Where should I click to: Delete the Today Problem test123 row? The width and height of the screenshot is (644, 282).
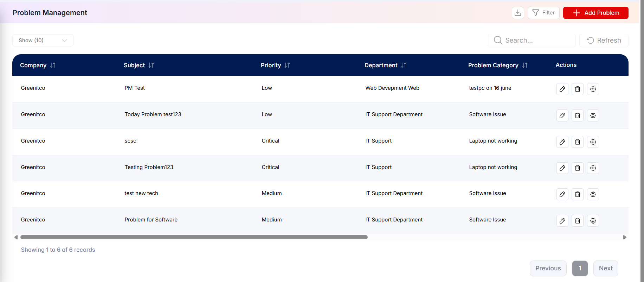pyautogui.click(x=578, y=115)
